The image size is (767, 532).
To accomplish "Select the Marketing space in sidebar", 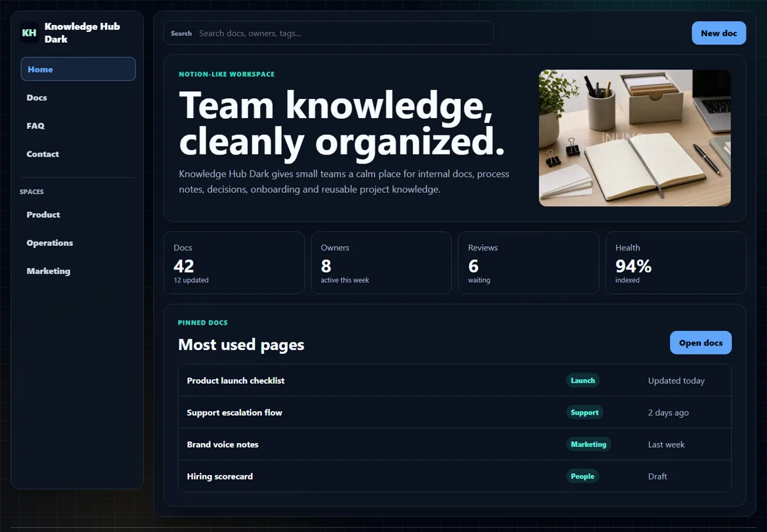I will coord(78,271).
